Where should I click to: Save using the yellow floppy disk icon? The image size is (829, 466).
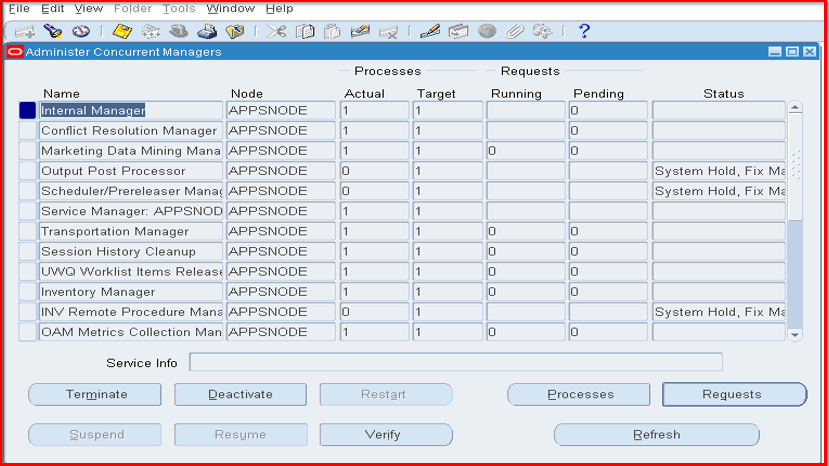tap(122, 32)
